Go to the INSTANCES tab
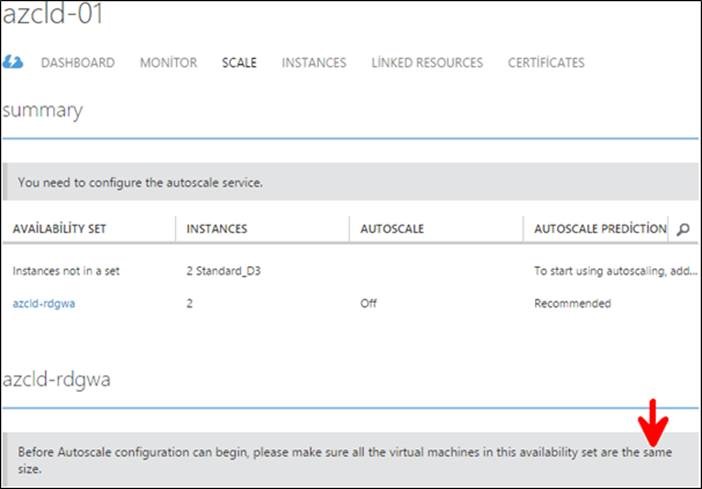 [x=314, y=62]
